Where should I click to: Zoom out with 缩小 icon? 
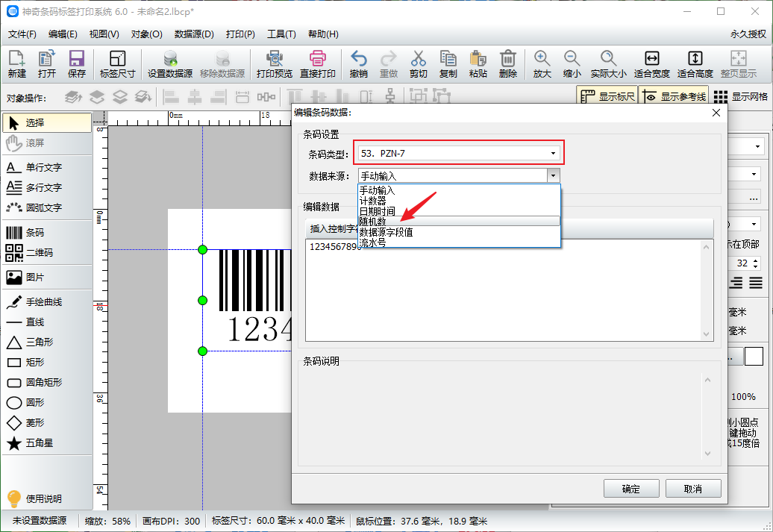(572, 64)
